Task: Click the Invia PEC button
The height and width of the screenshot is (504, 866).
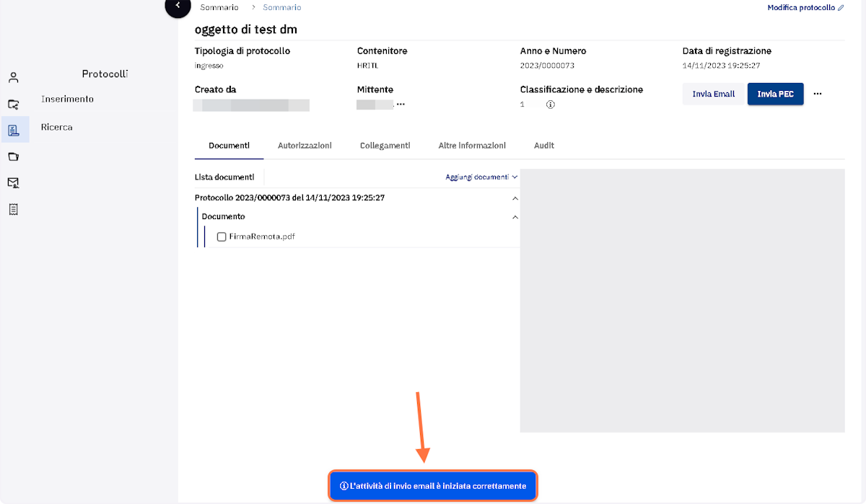Action: point(775,94)
